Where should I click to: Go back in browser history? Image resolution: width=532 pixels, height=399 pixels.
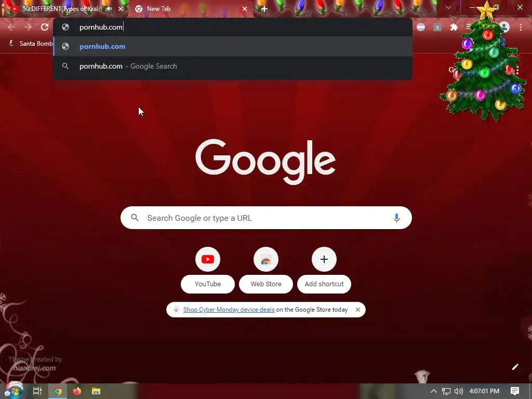[x=11, y=27]
